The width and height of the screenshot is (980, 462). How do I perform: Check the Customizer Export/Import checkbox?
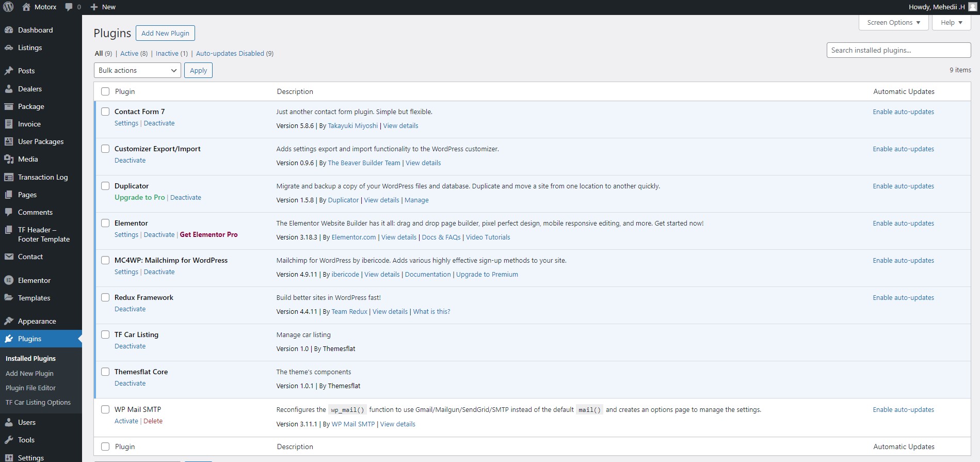pos(105,149)
